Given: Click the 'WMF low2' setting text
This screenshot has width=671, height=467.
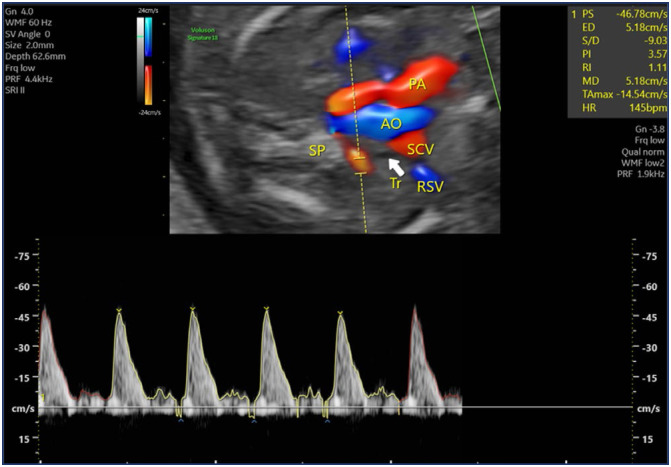Looking at the screenshot, I should 644,163.
